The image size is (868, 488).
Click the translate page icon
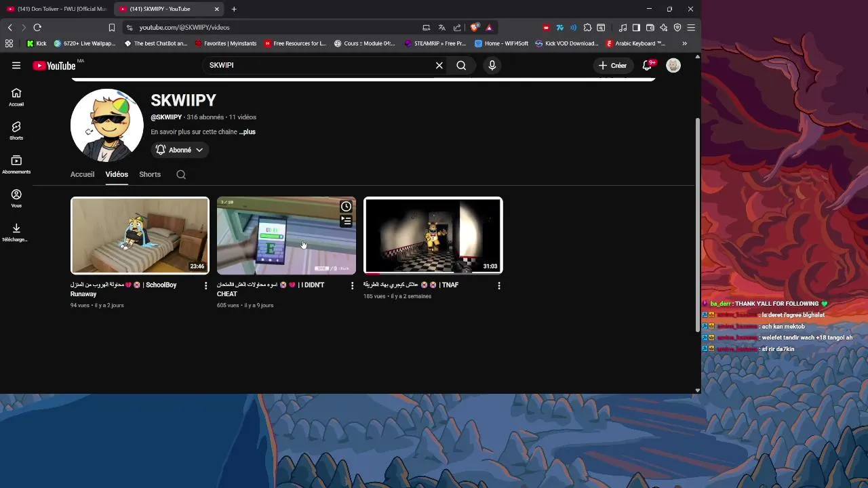[x=441, y=27]
